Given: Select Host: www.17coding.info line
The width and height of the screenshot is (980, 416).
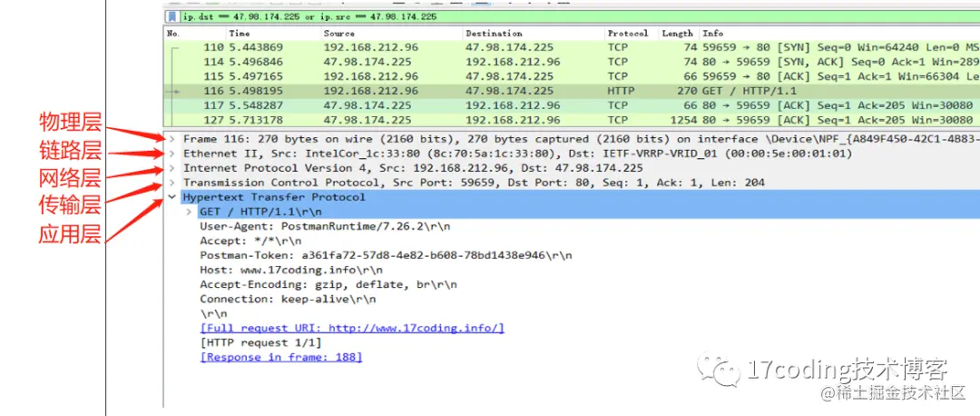Looking at the screenshot, I should point(291,271).
